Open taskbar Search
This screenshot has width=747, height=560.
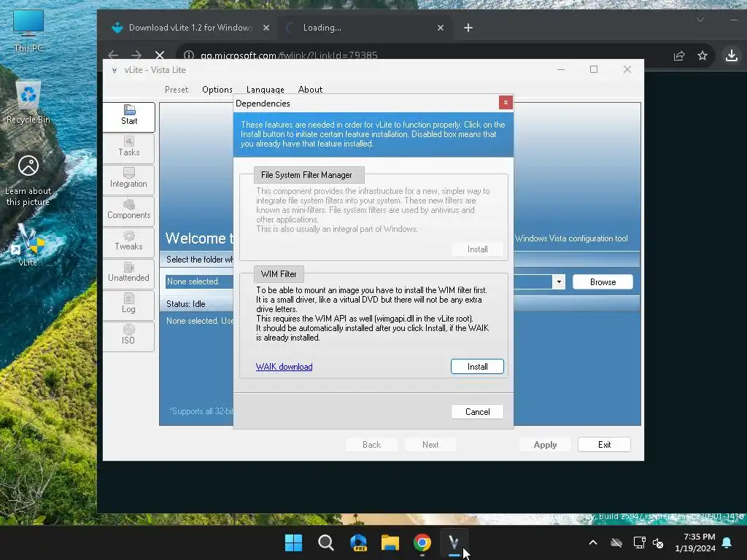[326, 542]
